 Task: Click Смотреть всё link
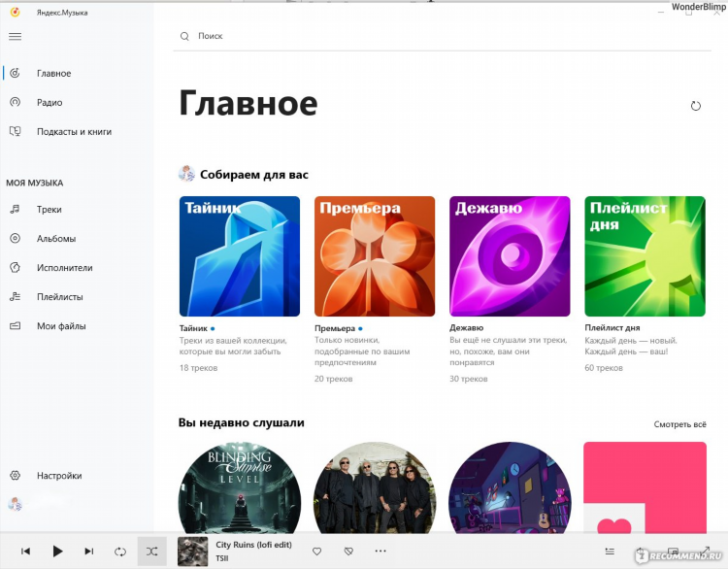point(679,424)
